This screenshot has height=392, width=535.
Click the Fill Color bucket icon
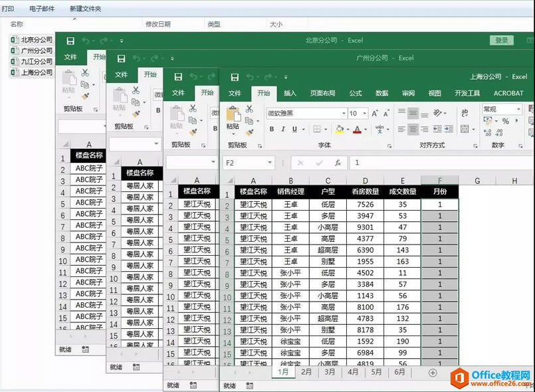click(338, 128)
